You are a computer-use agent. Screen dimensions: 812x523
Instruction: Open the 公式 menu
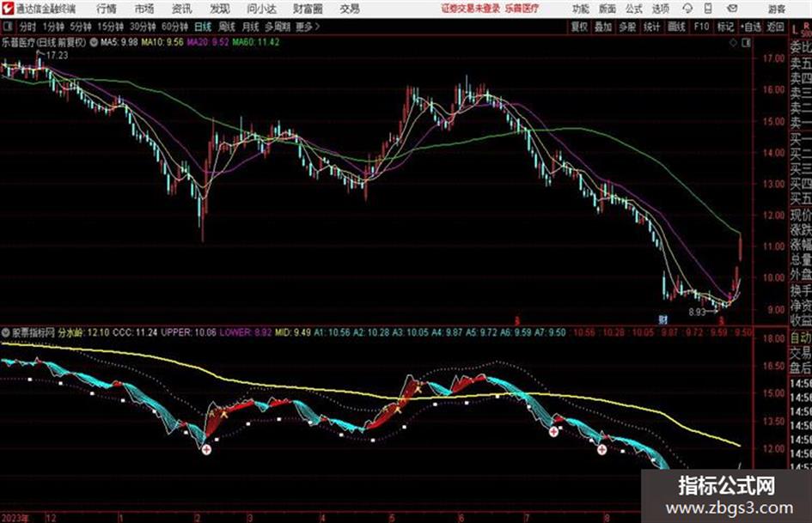pyautogui.click(x=634, y=9)
